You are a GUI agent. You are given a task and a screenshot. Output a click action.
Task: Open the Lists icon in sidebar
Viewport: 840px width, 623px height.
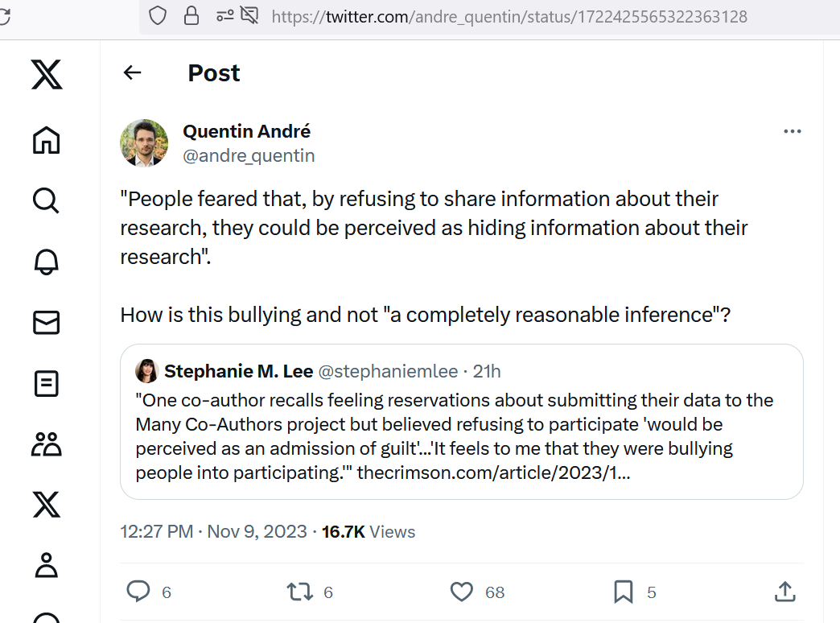46,384
